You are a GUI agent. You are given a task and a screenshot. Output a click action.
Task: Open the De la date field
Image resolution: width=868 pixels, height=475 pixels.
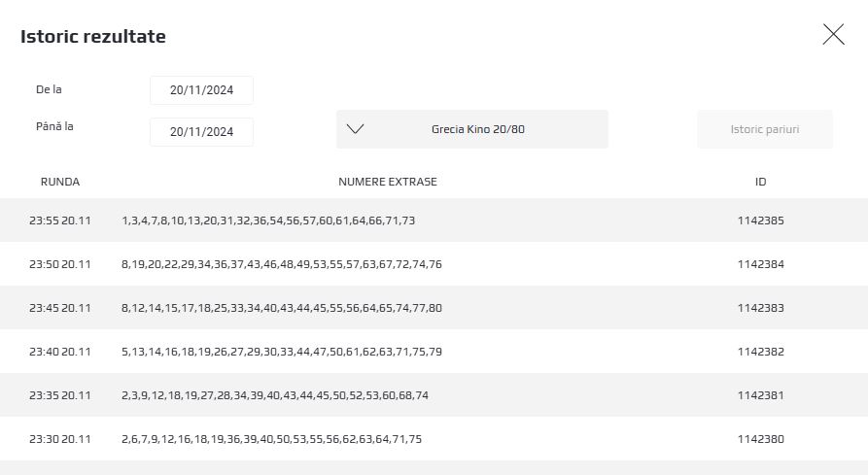coord(201,90)
